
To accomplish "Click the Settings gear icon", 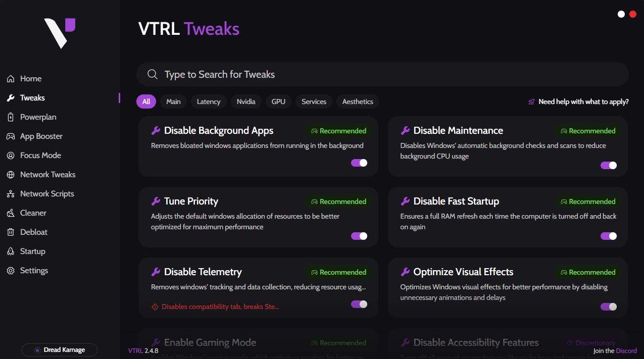I will [10, 271].
